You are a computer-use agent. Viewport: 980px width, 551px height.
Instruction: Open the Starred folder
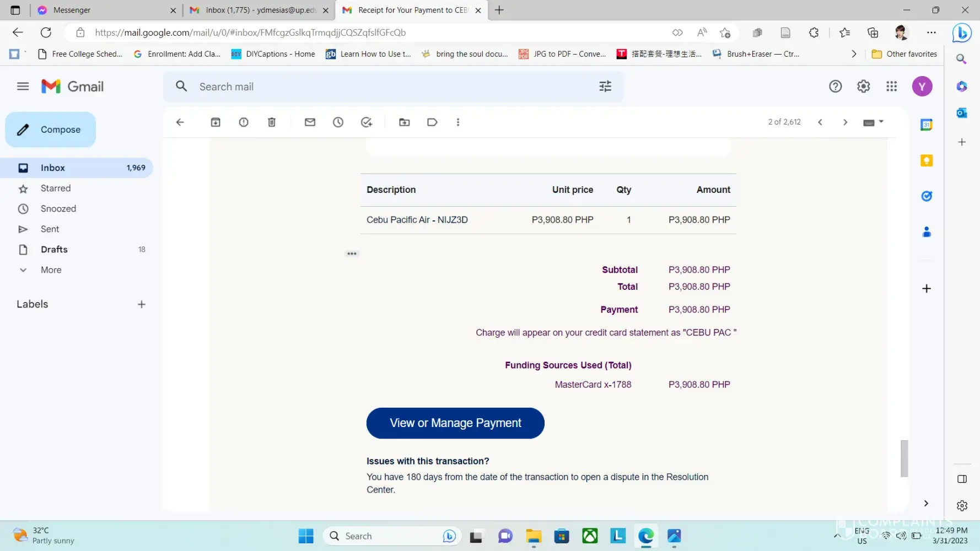[77, 188]
